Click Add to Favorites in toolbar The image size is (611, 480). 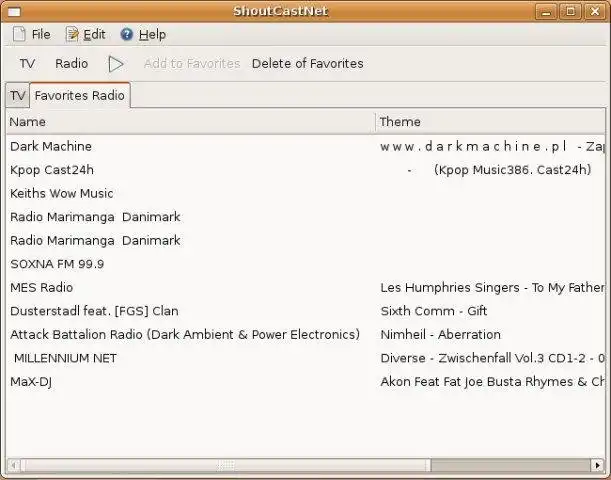pos(192,64)
